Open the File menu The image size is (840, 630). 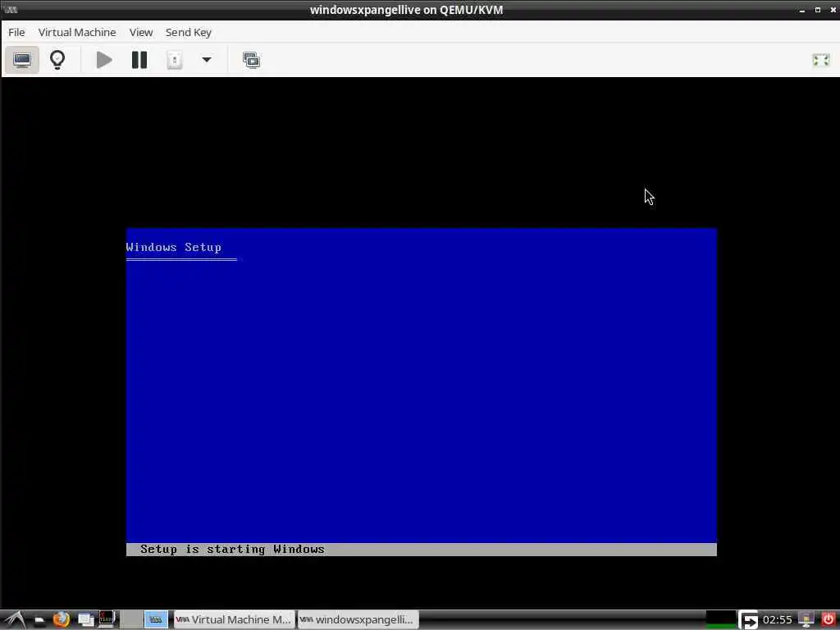(x=16, y=32)
